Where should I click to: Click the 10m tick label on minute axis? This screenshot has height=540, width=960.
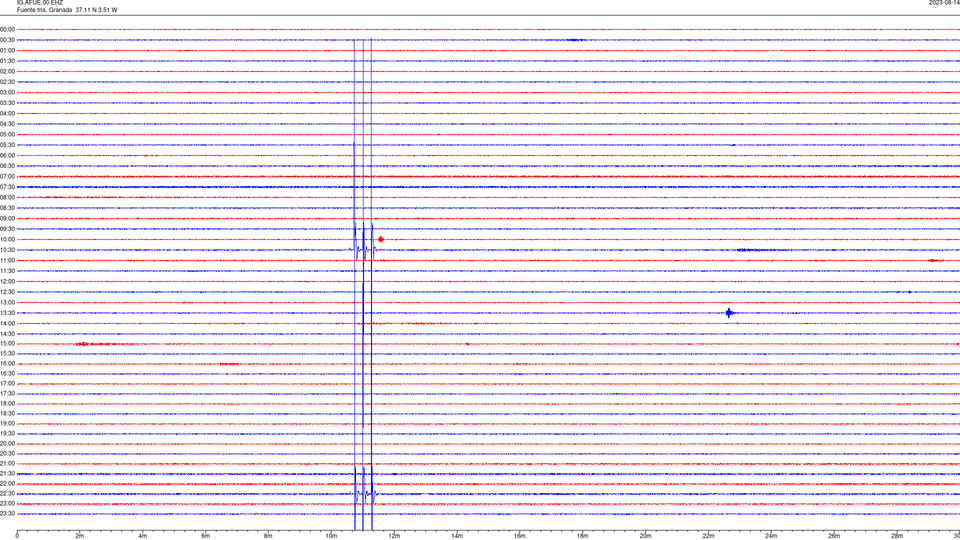[331, 536]
